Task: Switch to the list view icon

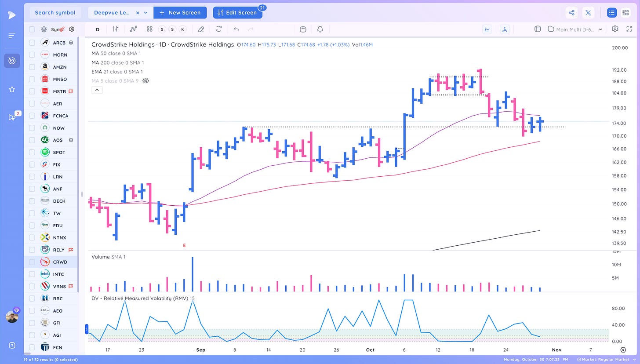Action: (611, 13)
